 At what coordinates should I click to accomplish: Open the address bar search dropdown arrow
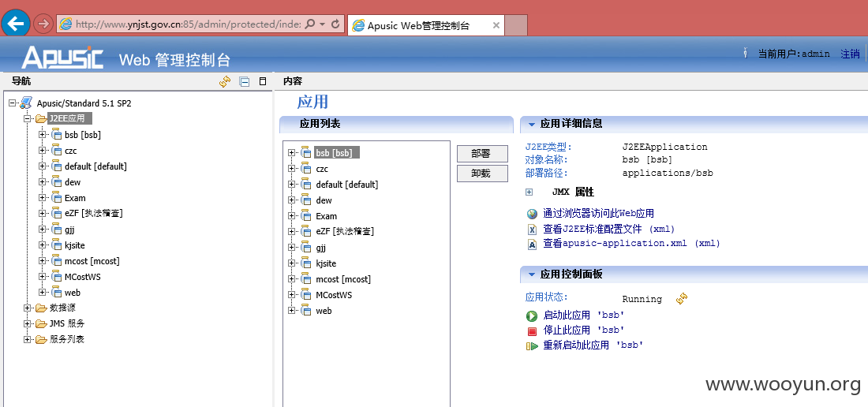pyautogui.click(x=323, y=24)
